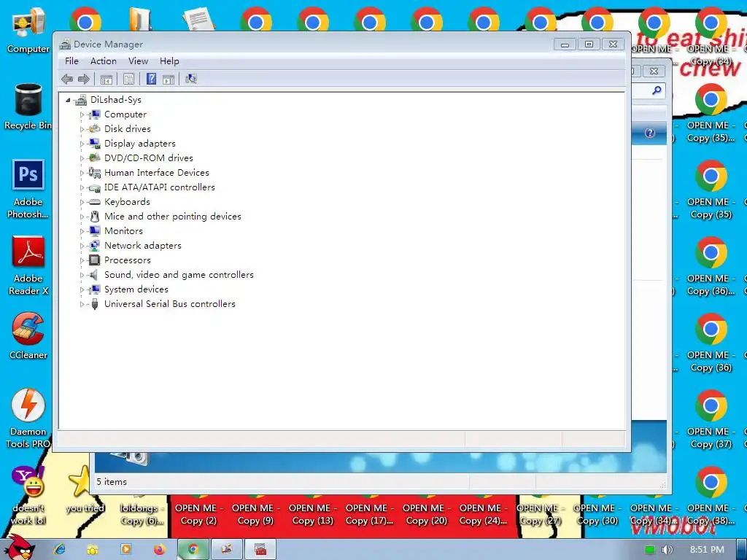Select the Adobe Photoshop desktop icon

tap(28, 189)
